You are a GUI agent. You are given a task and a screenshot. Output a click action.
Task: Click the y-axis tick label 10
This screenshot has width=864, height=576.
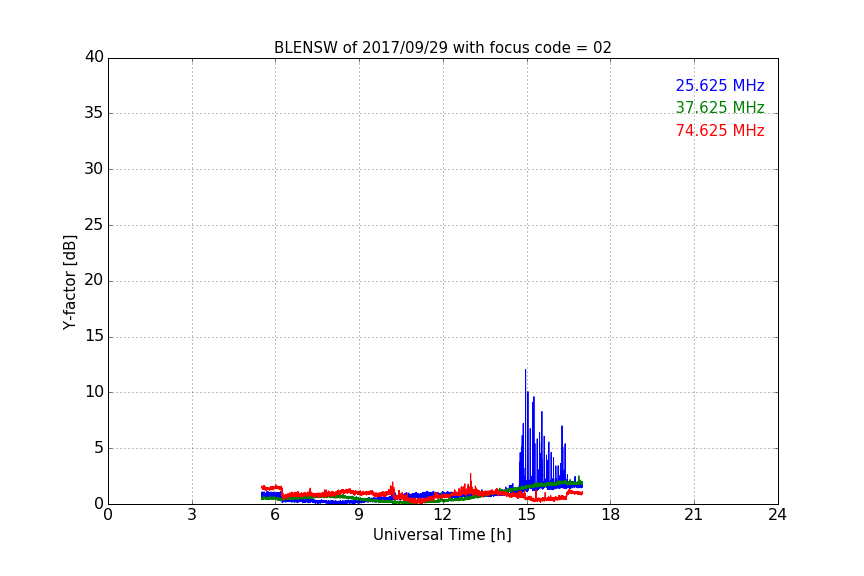(94, 392)
